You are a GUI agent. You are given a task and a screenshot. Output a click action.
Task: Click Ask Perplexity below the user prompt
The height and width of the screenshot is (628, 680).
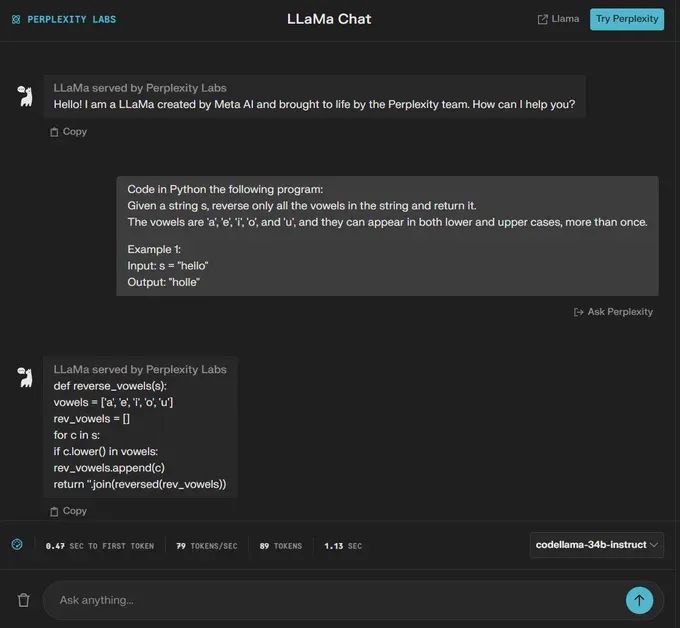[x=613, y=312]
